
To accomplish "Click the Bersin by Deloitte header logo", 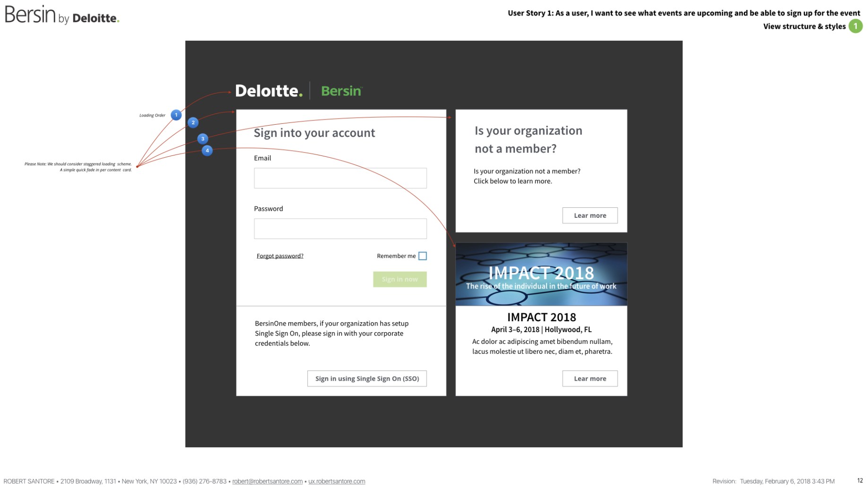I will 62,15.
